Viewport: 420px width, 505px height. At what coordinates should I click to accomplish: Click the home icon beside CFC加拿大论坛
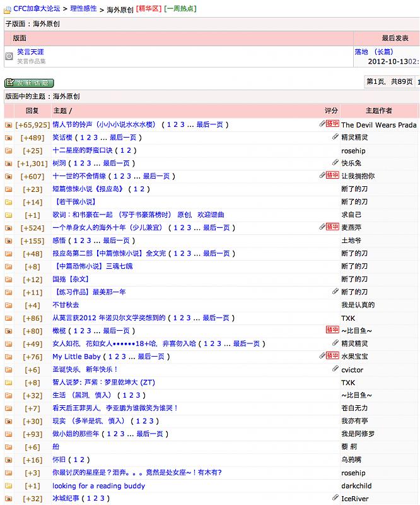pos(8,9)
